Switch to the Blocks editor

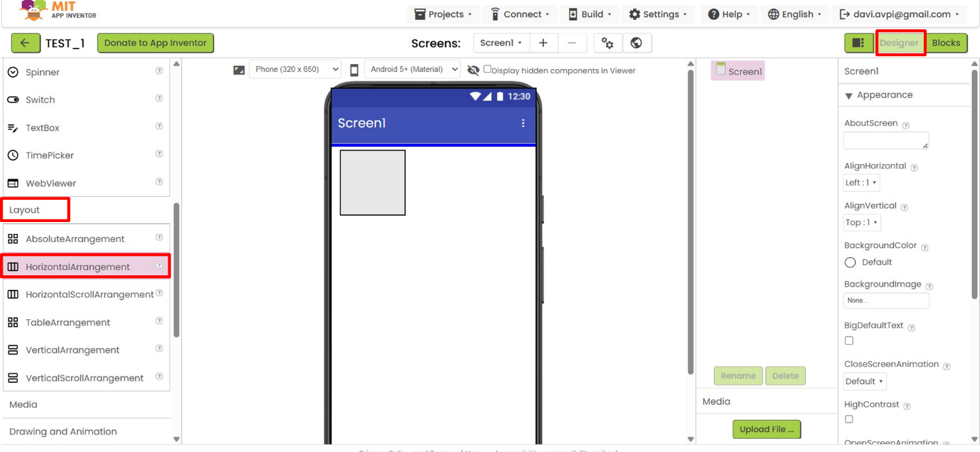[946, 43]
